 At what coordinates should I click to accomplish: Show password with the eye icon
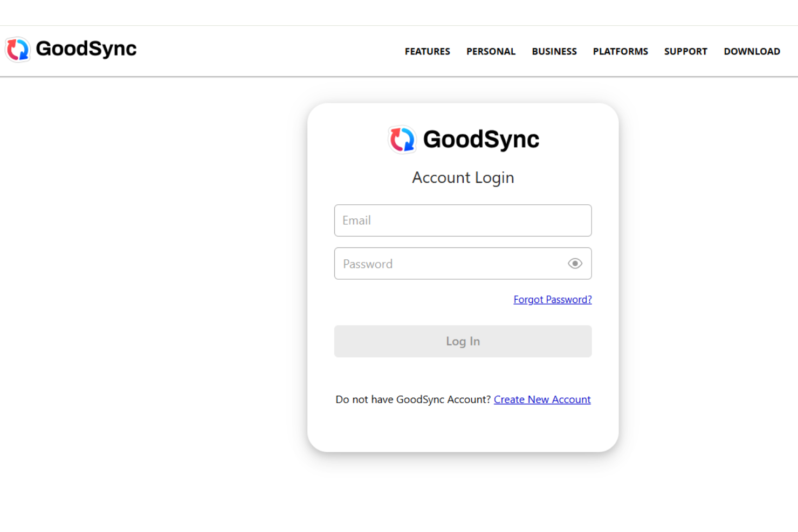[575, 264]
